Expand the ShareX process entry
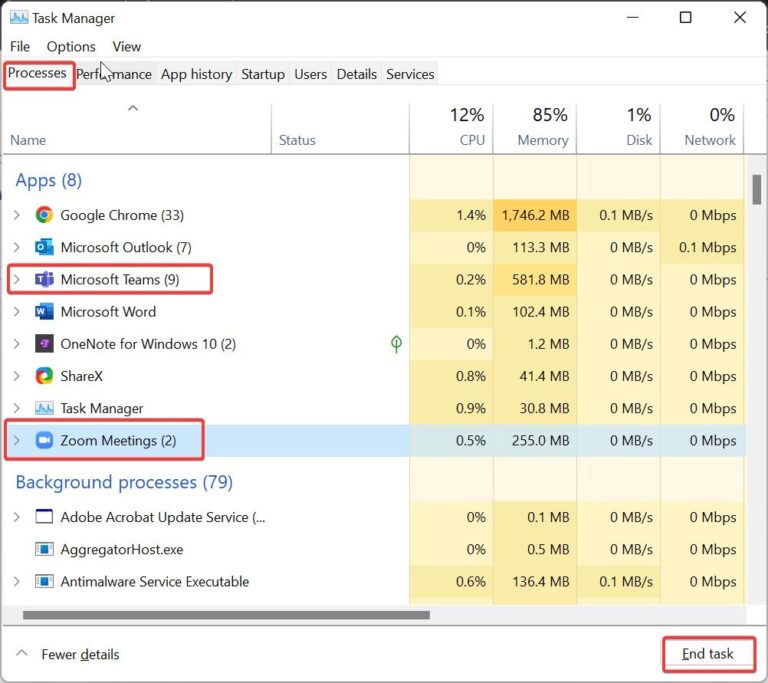Screen dimensions: 768x683 (17, 376)
